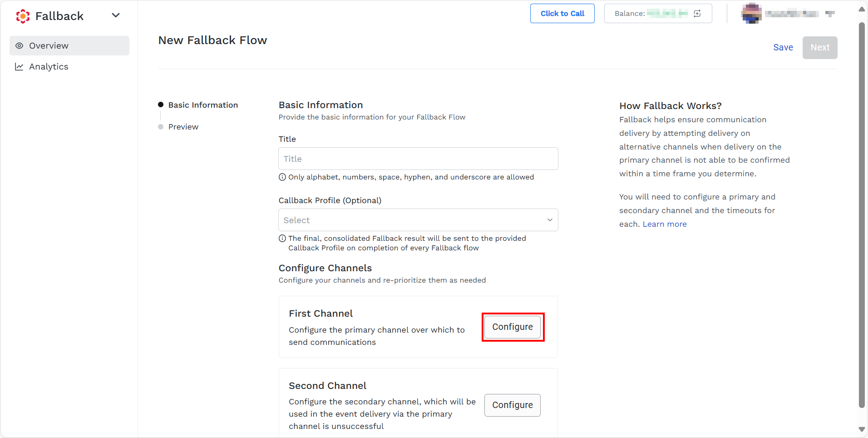Click the balance top-up icon

[697, 14]
